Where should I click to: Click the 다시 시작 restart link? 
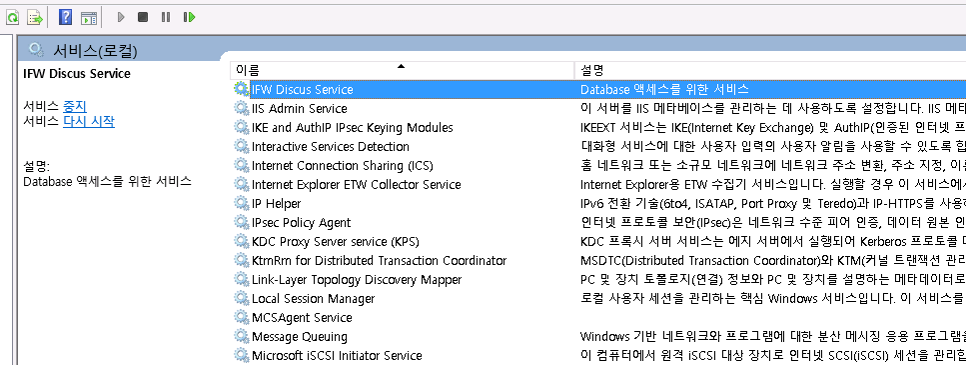click(x=89, y=121)
